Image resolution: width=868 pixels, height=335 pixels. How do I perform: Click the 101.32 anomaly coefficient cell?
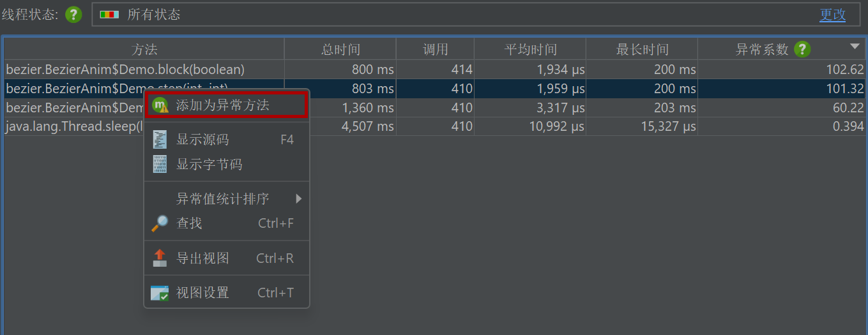[x=782, y=89]
